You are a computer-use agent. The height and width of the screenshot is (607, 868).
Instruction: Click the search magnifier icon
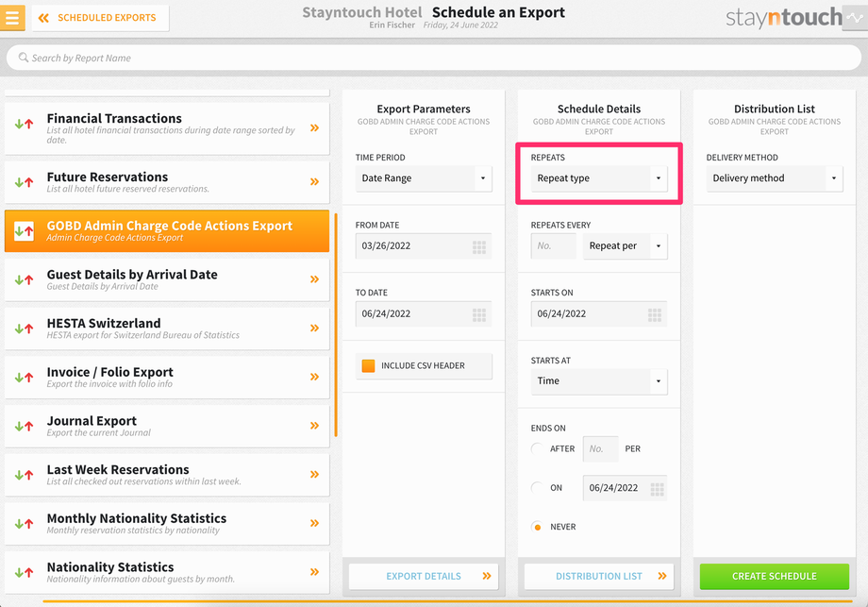[x=24, y=58]
